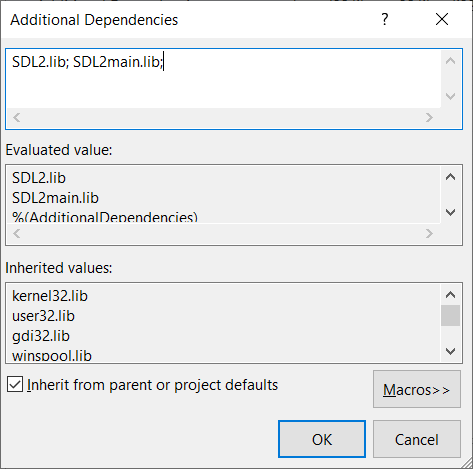Image resolution: width=473 pixels, height=469 pixels.
Task: Click right arrow of Evaluated value horizontal scrollbar
Action: 429,233
